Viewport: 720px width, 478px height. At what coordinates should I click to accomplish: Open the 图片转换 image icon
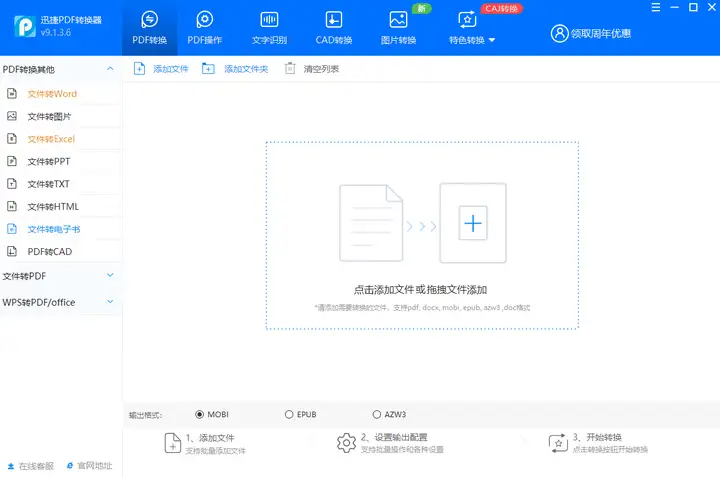click(x=398, y=20)
